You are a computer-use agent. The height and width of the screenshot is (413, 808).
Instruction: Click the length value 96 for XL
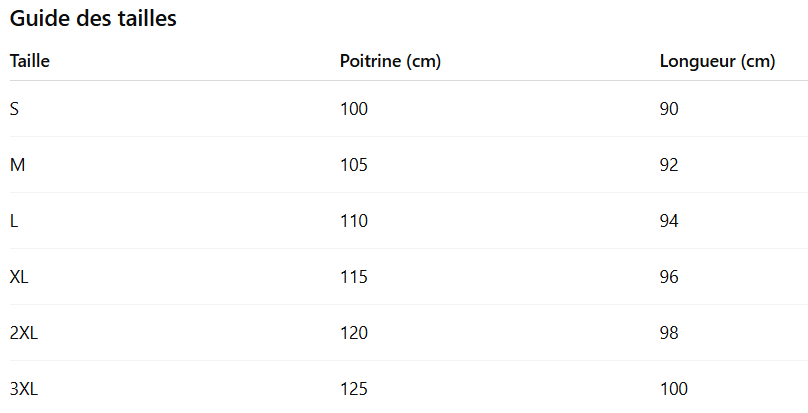(x=669, y=276)
